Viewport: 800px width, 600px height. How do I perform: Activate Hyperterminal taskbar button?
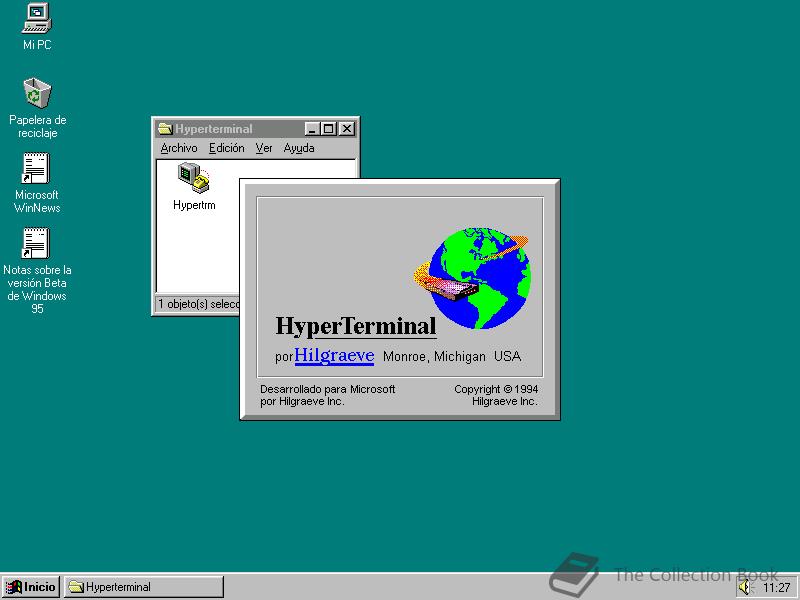tap(144, 587)
